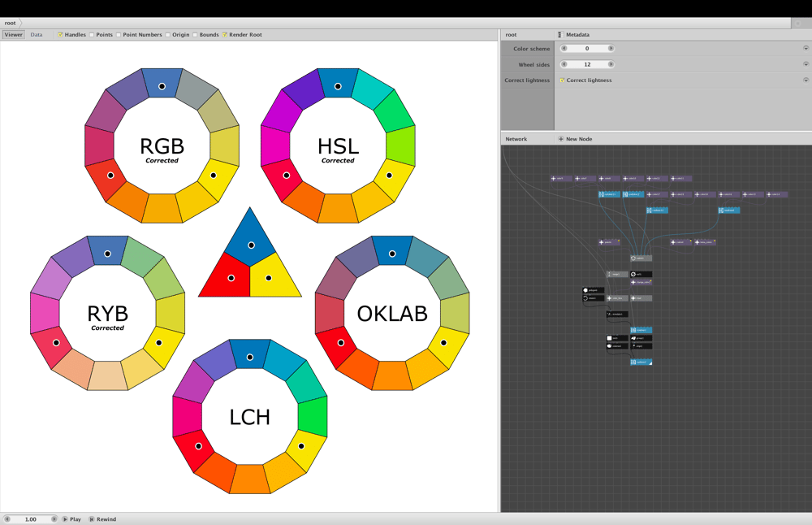Open the Metadata button
Screen dimensions: 812x525
coord(574,35)
